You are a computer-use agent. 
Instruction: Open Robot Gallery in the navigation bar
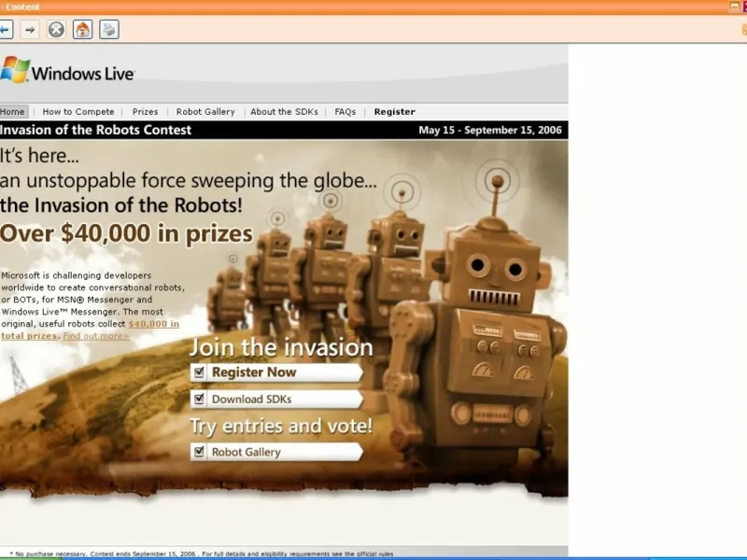(205, 111)
